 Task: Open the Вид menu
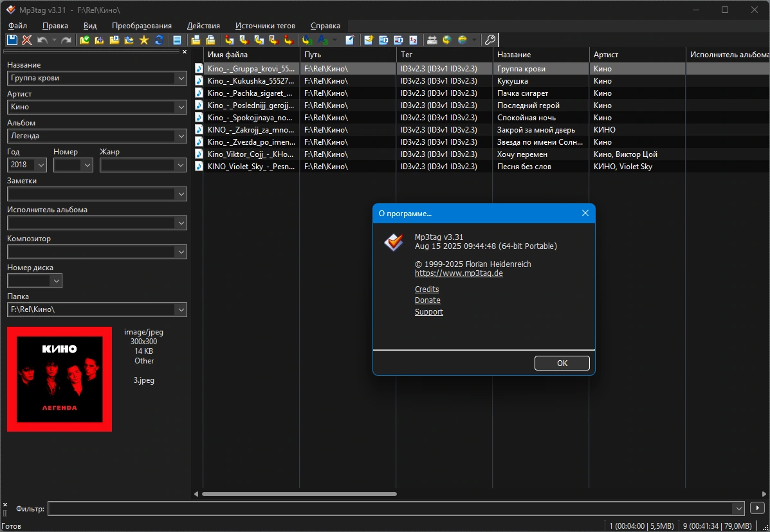[x=90, y=26]
